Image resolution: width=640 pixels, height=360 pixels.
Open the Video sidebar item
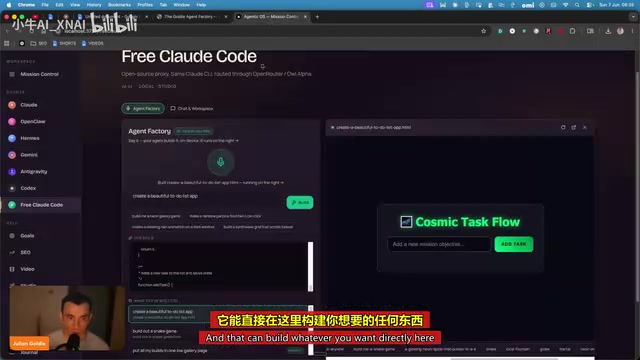point(27,269)
